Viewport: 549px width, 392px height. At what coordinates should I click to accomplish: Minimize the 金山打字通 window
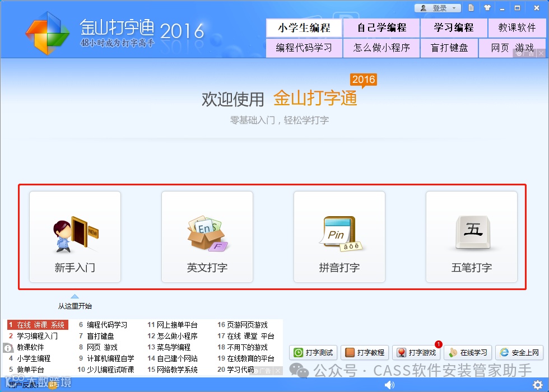502,8
